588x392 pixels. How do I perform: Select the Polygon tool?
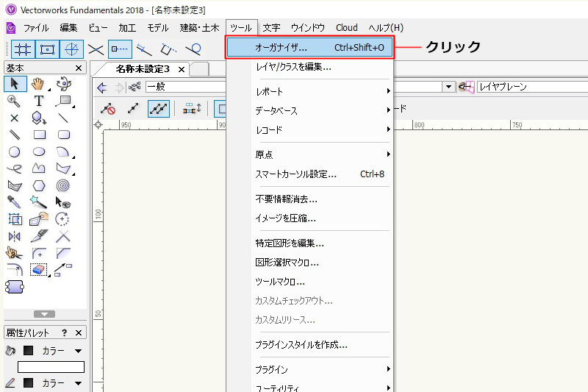(63, 169)
